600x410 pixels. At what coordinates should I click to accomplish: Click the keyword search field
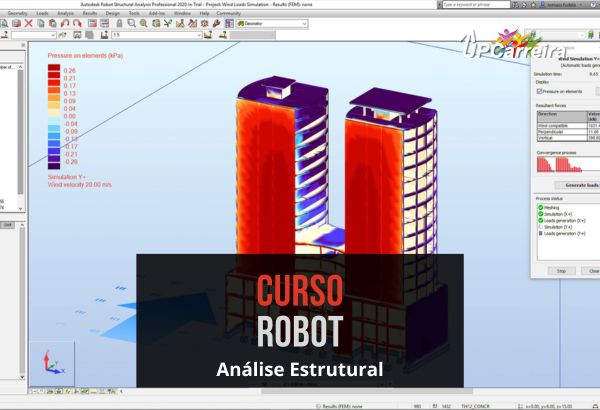pos(476,5)
